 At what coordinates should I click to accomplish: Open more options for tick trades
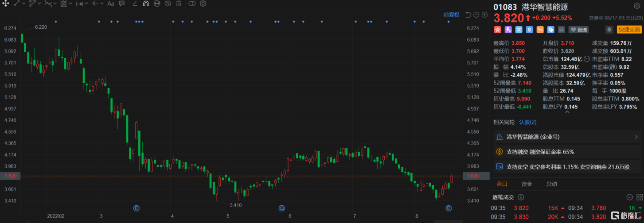click(629, 197)
